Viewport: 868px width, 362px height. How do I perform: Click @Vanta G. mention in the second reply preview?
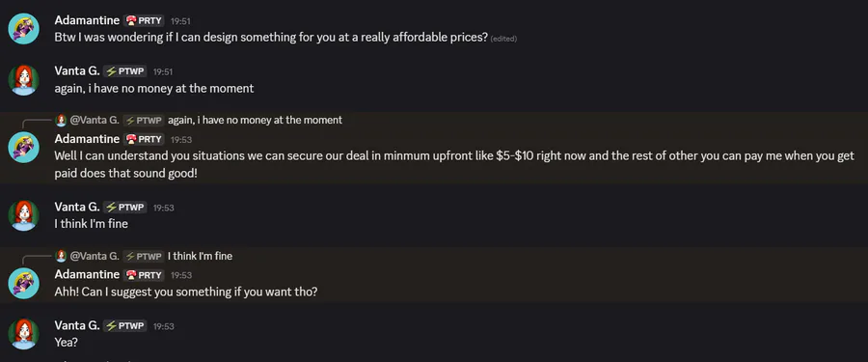[x=95, y=256]
